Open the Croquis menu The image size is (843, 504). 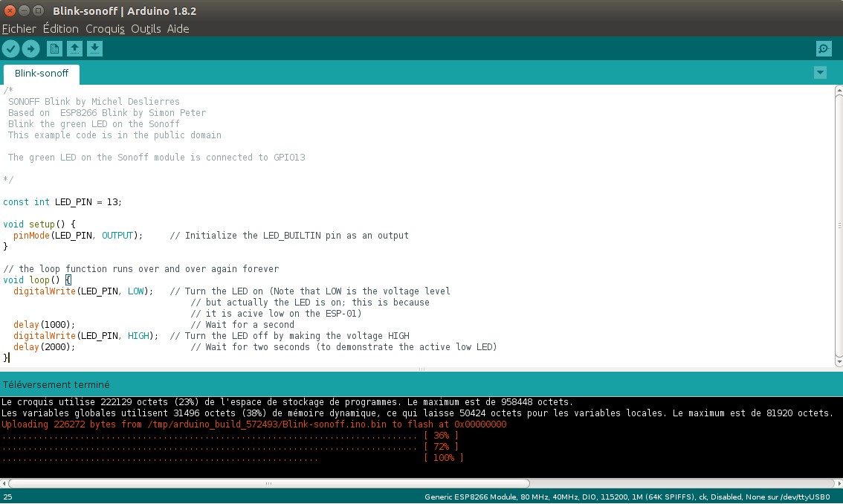point(105,29)
